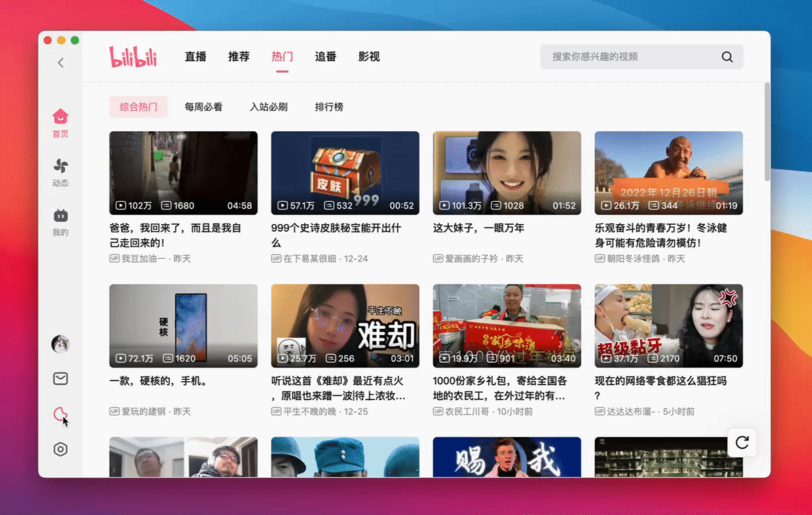812x515 pixels.
Task: Open the winter swimming thumbnail 01:19
Action: pos(669,173)
